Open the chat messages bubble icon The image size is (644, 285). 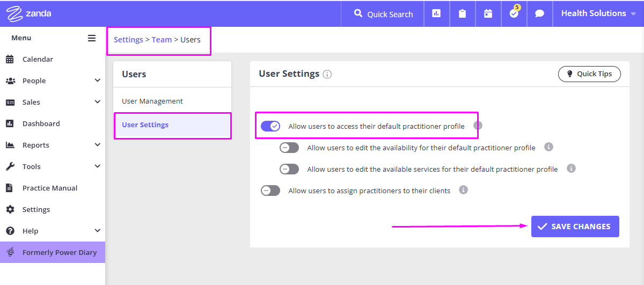(x=539, y=14)
